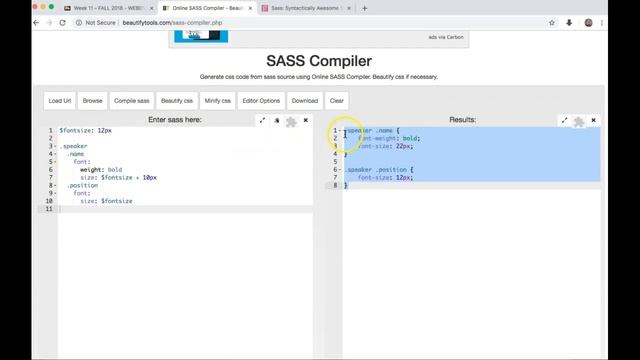The image size is (640, 360).
Task: Open Editor Options
Action: point(261,101)
